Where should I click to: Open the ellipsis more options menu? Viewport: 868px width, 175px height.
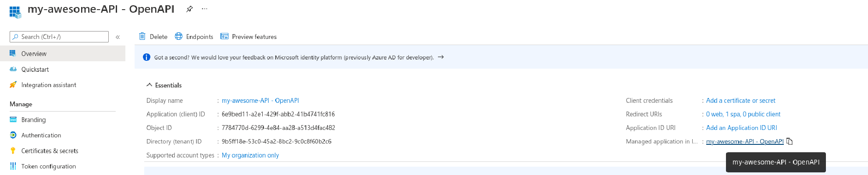pyautogui.click(x=205, y=9)
